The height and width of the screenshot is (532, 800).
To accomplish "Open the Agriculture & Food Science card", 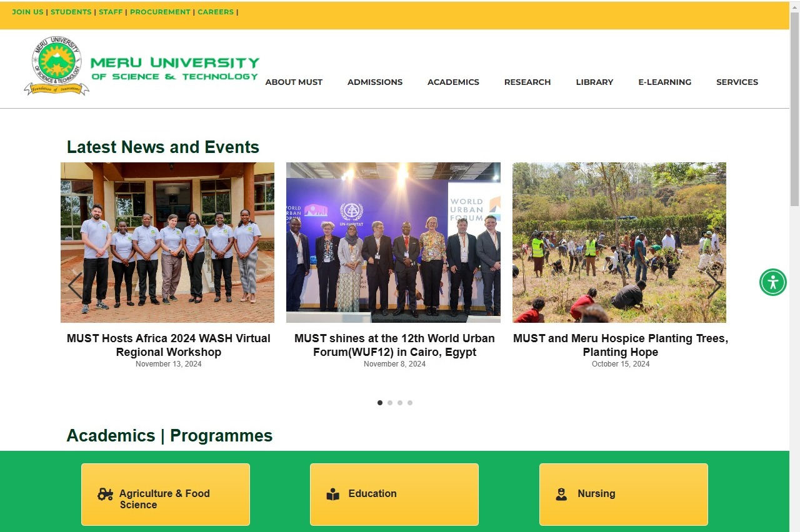I will point(166,495).
